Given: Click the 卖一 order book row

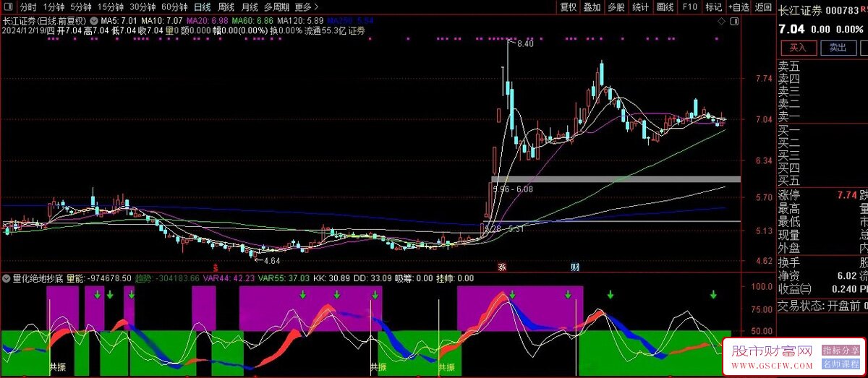Looking at the screenshot, I should (x=822, y=117).
